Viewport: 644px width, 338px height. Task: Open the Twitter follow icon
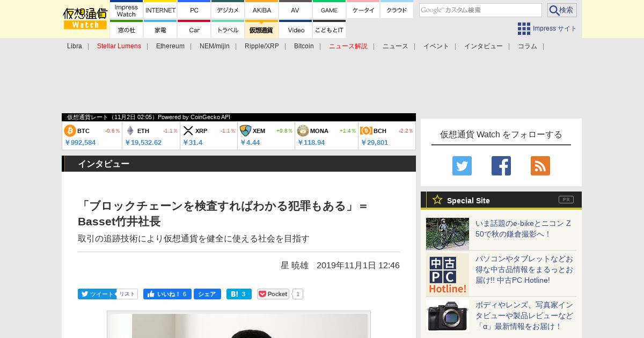462,166
